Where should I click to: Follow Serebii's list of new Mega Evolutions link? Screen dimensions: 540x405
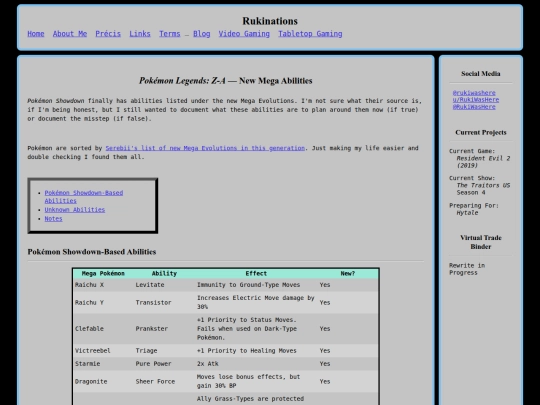(205, 148)
